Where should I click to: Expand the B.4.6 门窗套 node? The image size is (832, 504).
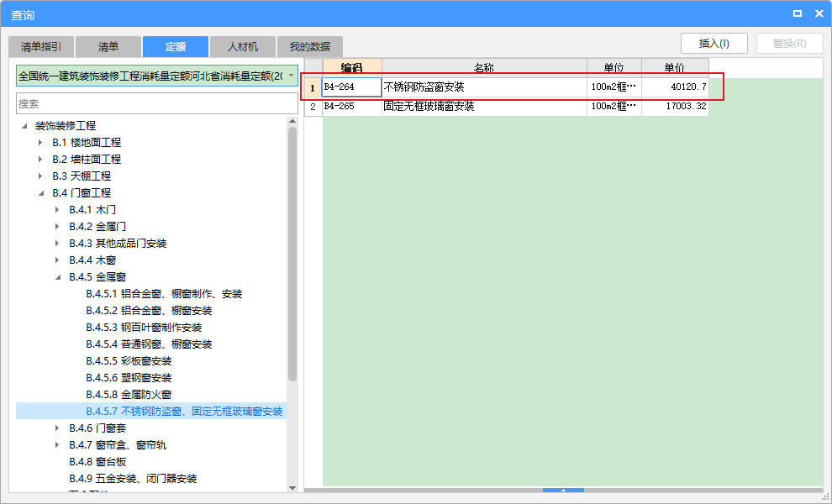point(57,428)
